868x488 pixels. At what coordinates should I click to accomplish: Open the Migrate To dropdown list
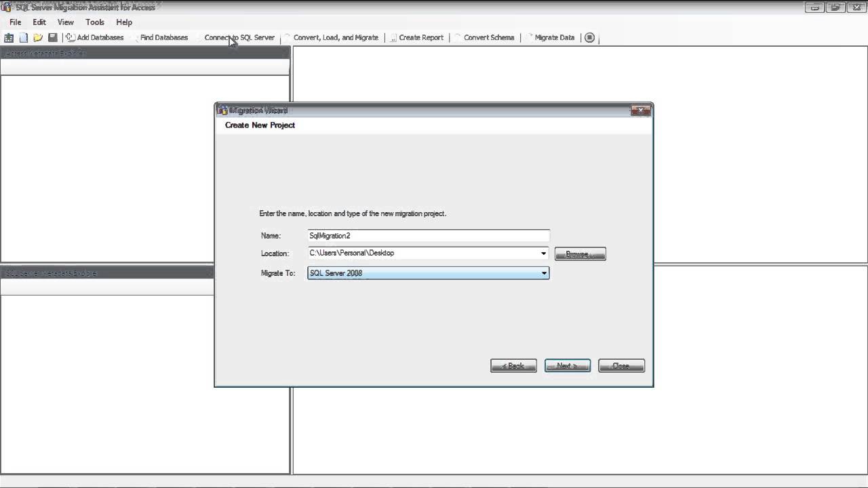click(543, 273)
